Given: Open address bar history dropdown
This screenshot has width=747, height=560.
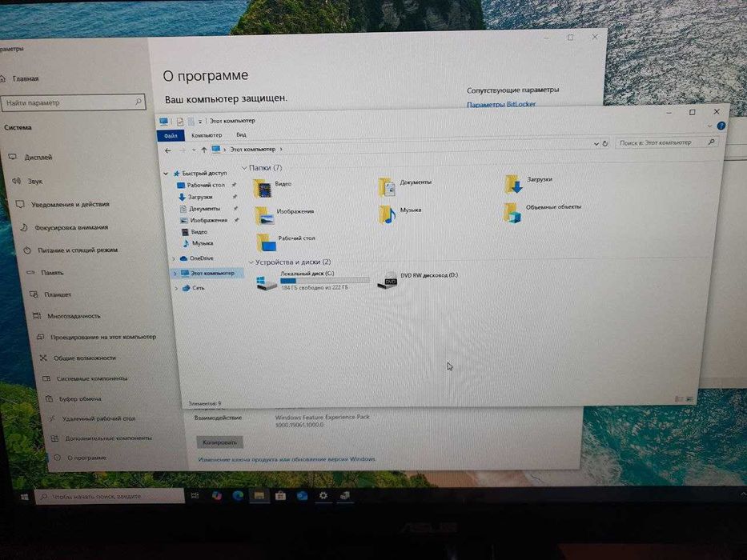Looking at the screenshot, I should pyautogui.click(x=596, y=144).
